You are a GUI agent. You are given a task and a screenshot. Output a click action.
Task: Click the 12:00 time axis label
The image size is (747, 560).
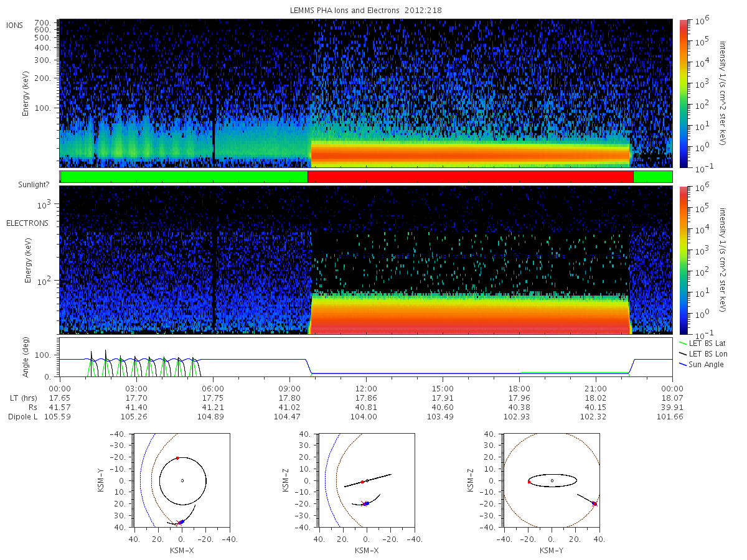pos(366,387)
